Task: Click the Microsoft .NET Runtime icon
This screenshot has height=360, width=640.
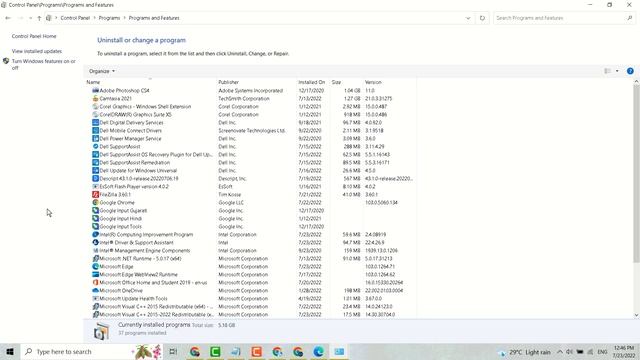Action: 96,258
